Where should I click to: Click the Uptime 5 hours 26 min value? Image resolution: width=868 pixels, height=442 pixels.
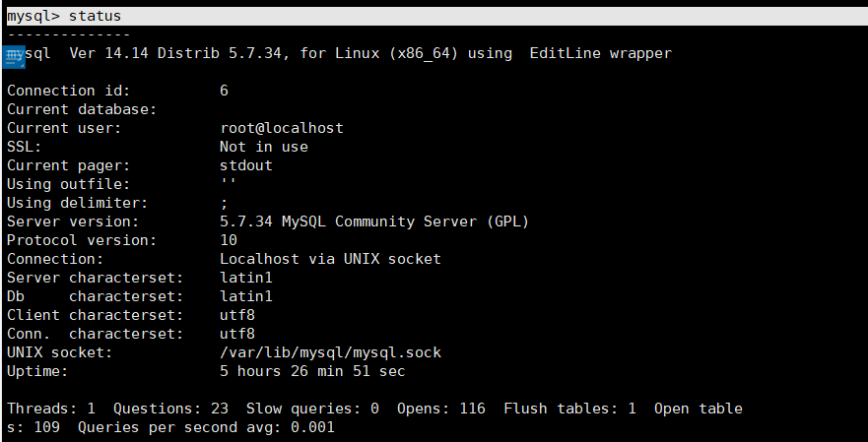pyautogui.click(x=312, y=371)
